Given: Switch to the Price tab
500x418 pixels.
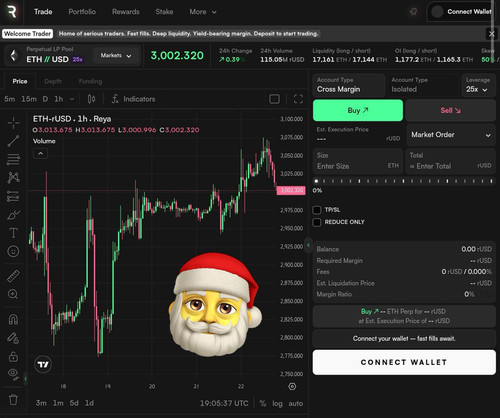Looking at the screenshot, I should point(20,81).
